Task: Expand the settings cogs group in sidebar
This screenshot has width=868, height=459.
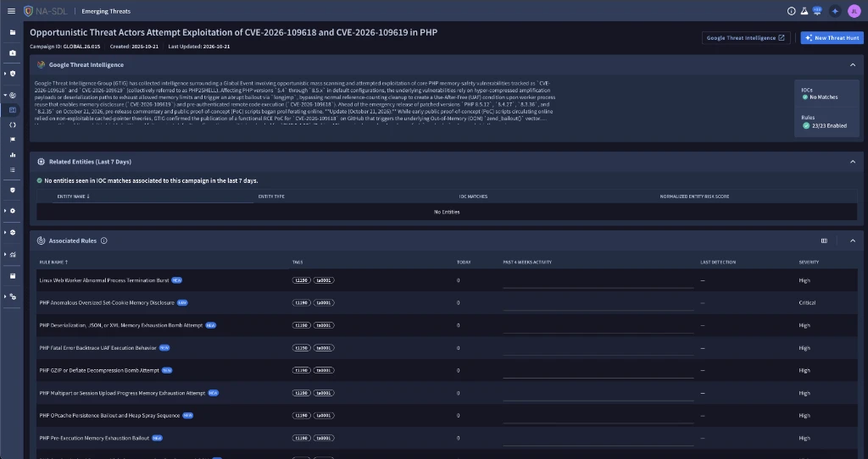Action: [6, 297]
